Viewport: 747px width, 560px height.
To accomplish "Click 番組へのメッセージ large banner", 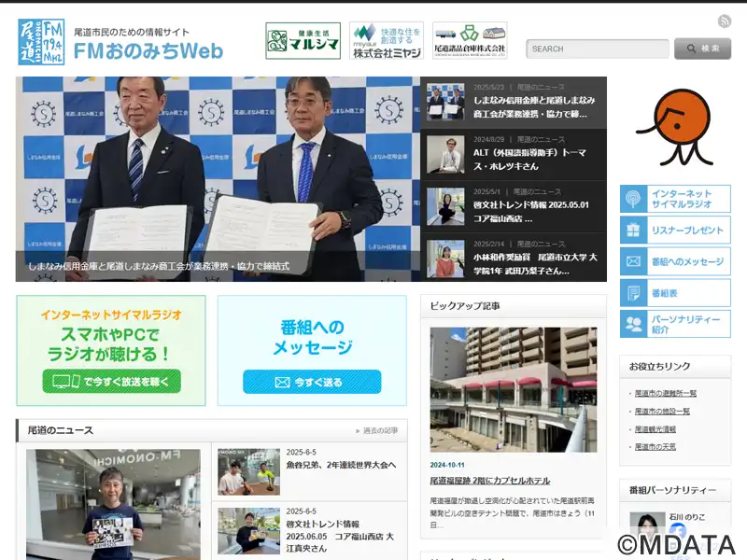I will 312,351.
